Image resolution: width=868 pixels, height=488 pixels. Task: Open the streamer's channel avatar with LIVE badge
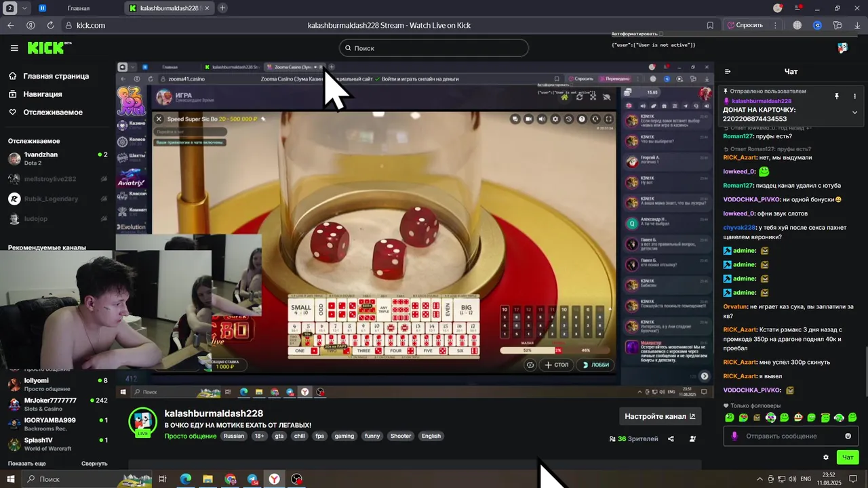(x=142, y=422)
